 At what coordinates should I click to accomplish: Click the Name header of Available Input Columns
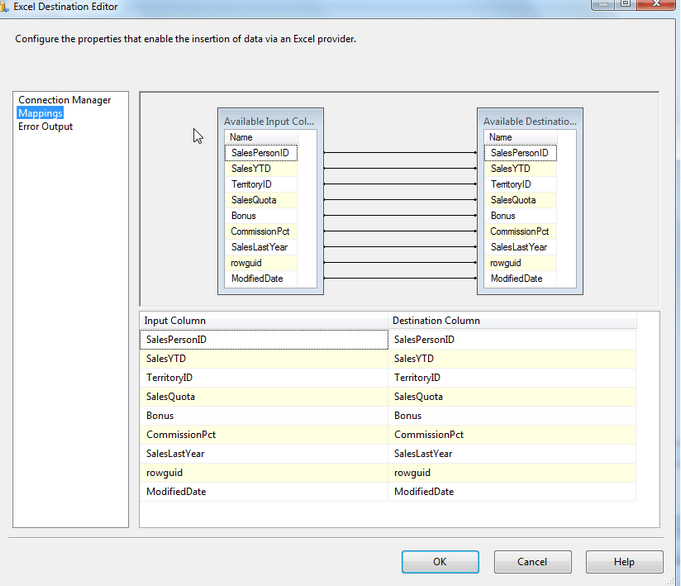click(x=261, y=137)
